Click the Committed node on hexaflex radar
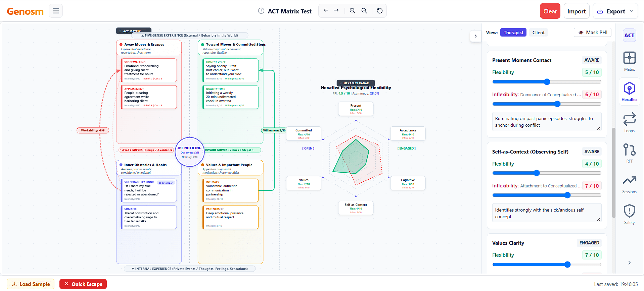This screenshot has height=291, width=644. pos(304,133)
